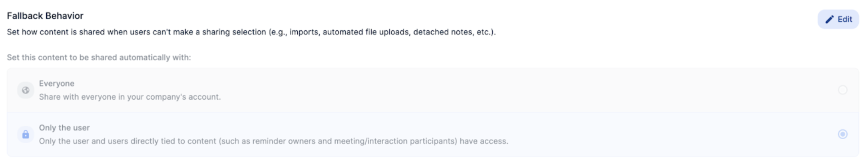Click blank area of the Everyone option row
Image resolution: width=868 pixels, height=164 pixels.
coord(520,90)
